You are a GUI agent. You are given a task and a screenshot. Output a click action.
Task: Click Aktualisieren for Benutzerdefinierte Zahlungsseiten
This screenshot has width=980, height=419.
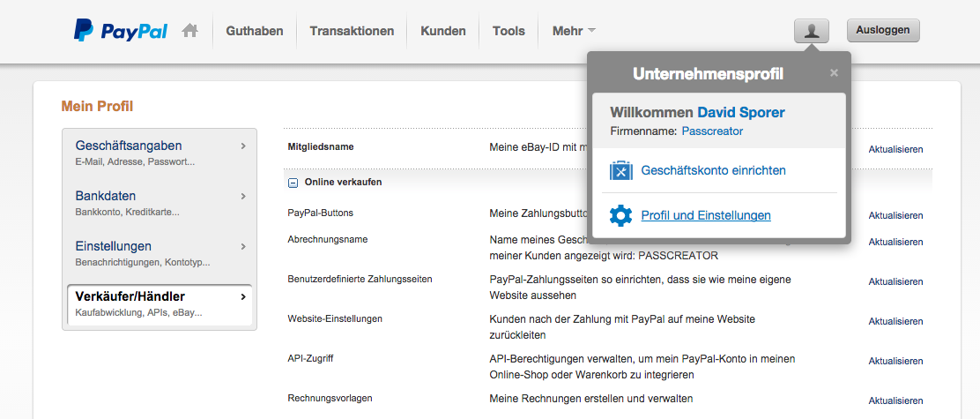895,282
